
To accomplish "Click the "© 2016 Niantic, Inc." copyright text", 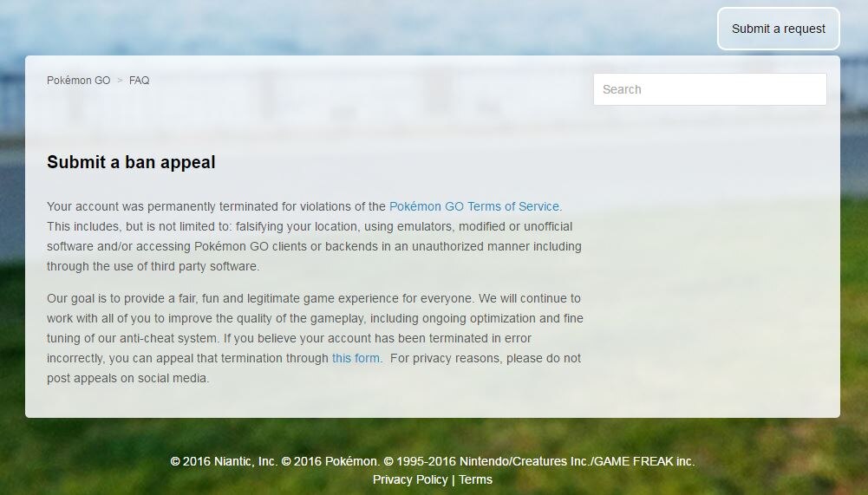I will (224, 461).
